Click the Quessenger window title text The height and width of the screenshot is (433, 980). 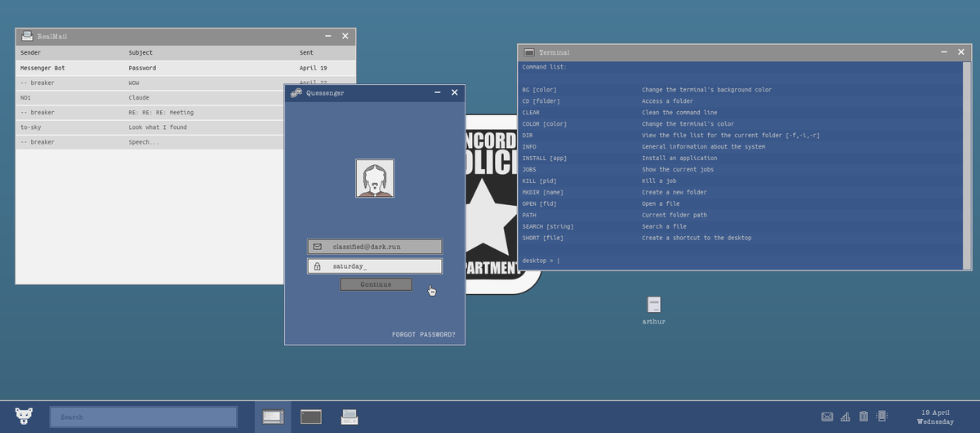[326, 93]
